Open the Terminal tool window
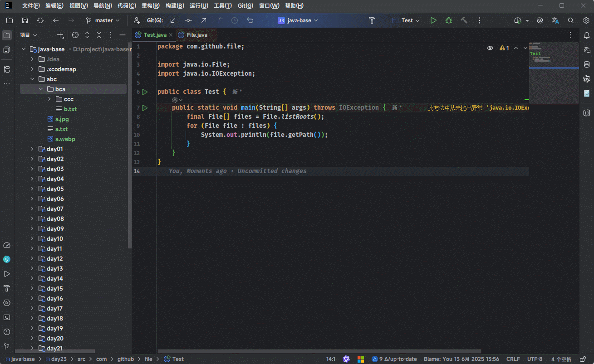The height and width of the screenshot is (364, 594). [x=7, y=317]
